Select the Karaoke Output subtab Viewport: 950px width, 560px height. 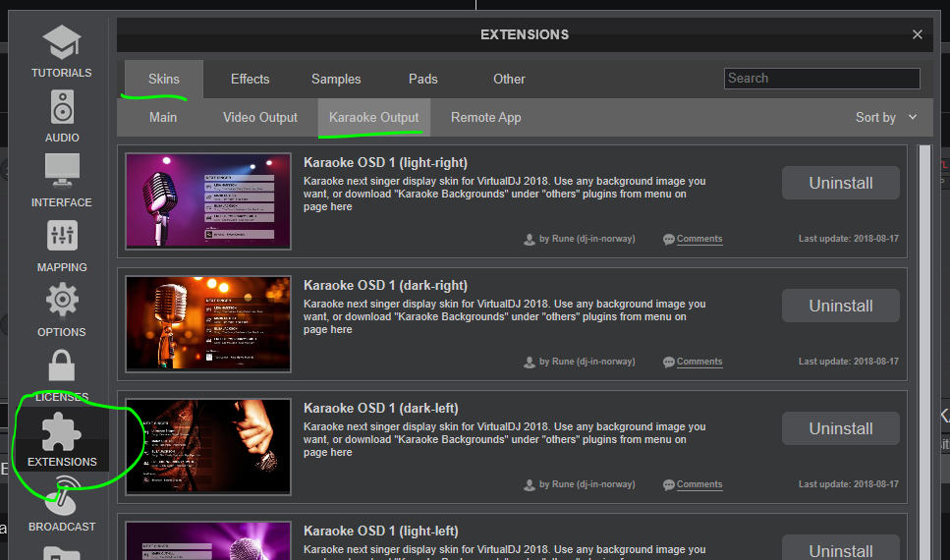(374, 117)
